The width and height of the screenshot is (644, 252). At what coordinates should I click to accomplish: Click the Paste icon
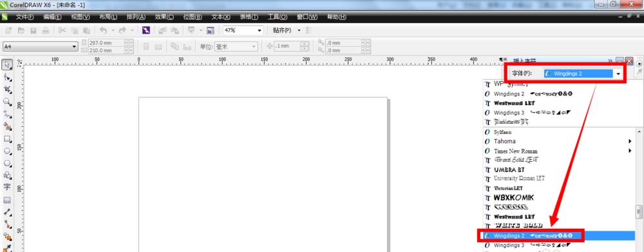pos(87,30)
